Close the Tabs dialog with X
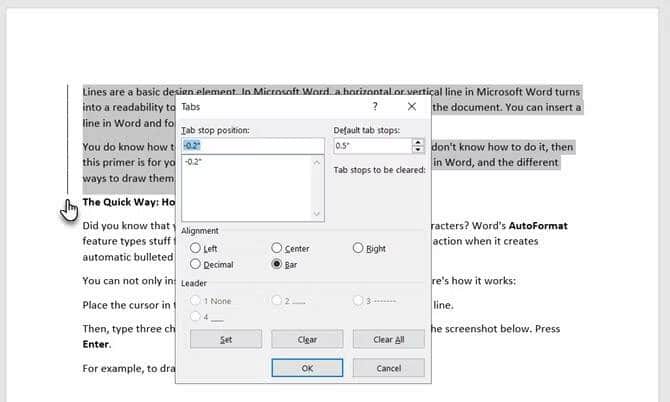The width and height of the screenshot is (670, 402). click(411, 106)
